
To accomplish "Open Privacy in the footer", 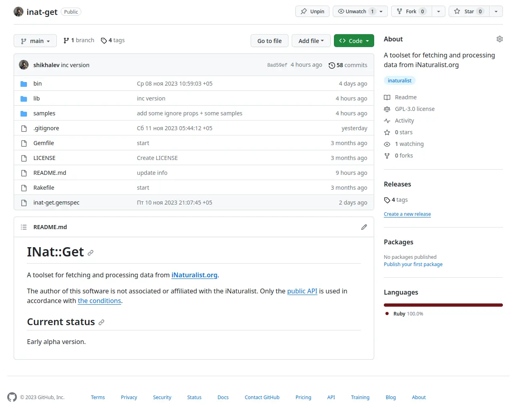I will tap(129, 397).
